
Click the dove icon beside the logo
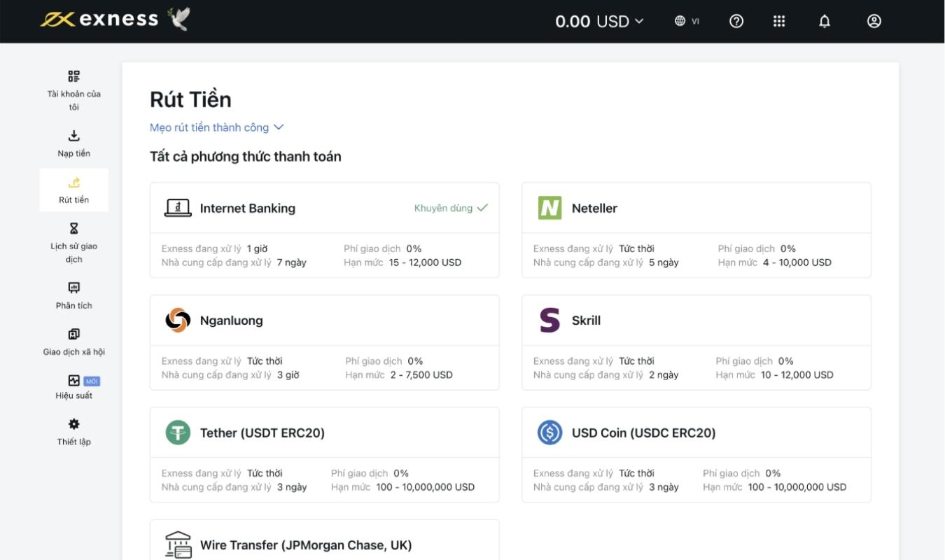(x=179, y=20)
